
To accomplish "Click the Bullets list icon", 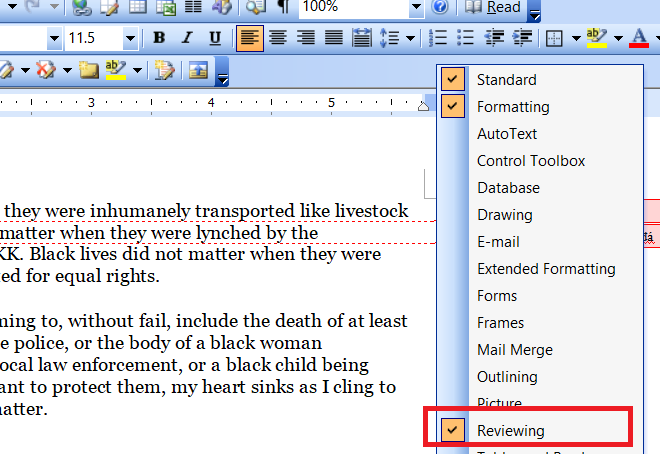I will pos(465,39).
